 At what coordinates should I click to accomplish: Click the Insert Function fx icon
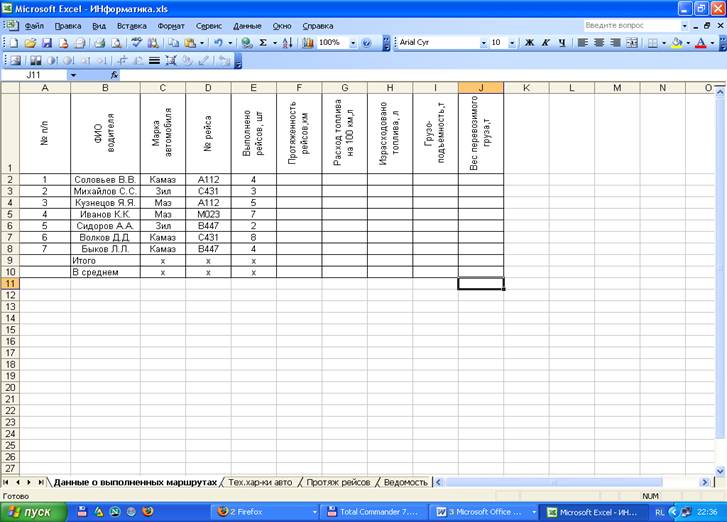click(114, 75)
